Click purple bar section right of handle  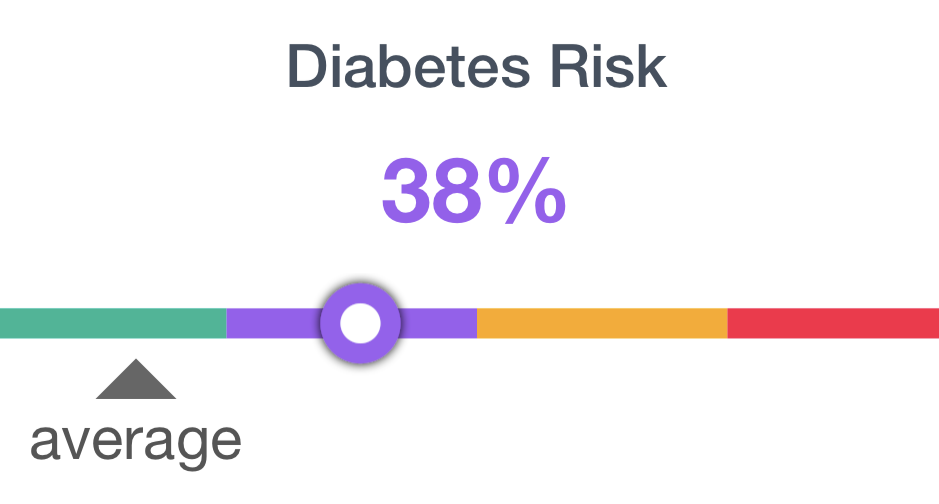click(x=438, y=323)
